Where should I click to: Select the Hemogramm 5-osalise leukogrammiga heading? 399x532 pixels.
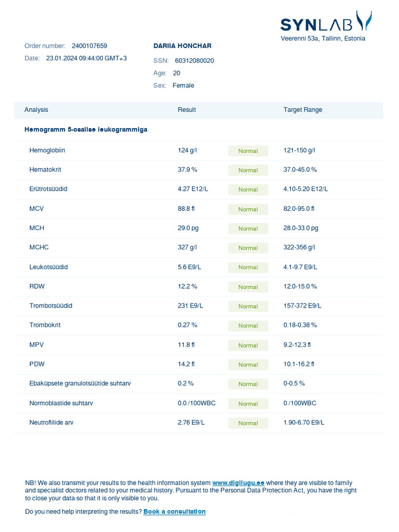(86, 130)
